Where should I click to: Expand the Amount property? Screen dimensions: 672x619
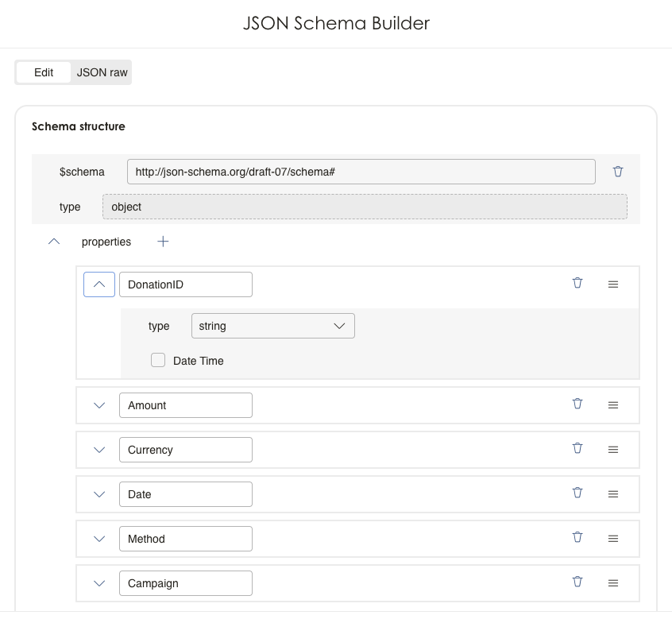(x=99, y=405)
